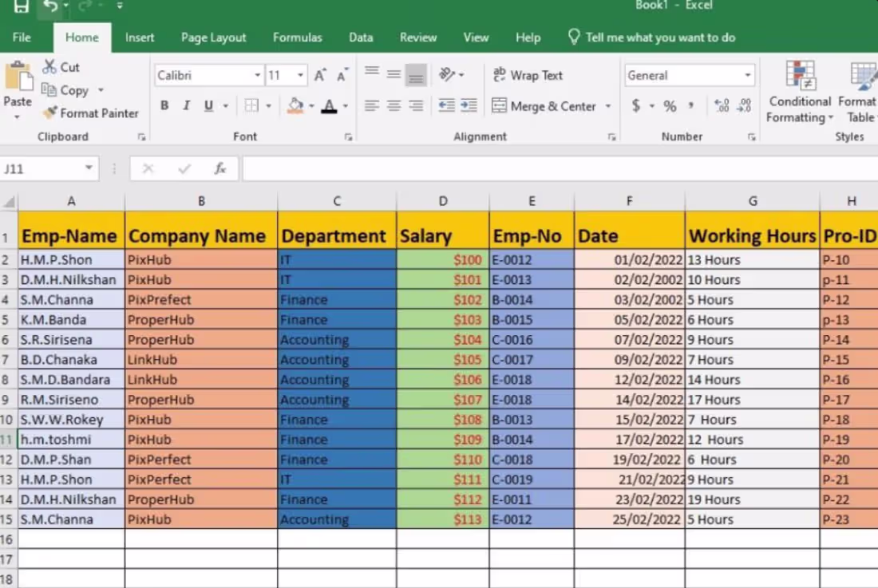878x588 pixels.
Task: Click the Orientation text angle icon
Action: 447,74
